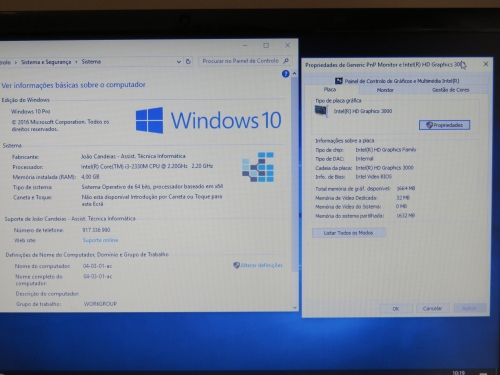
Task: Click the scroll up arrow in Sistema window
Action: [294, 73]
